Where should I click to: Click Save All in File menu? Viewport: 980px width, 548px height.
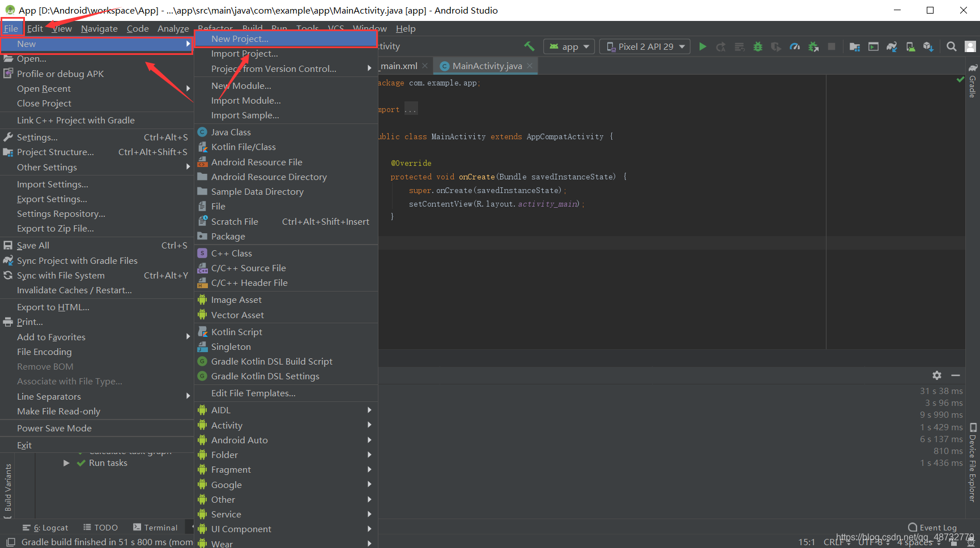[x=96, y=245]
